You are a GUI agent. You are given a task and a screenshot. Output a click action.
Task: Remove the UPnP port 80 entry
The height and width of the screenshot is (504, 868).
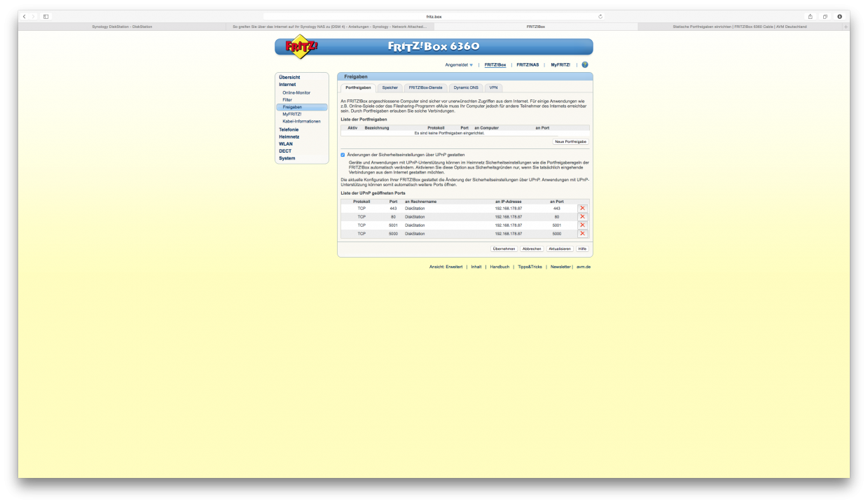click(582, 217)
